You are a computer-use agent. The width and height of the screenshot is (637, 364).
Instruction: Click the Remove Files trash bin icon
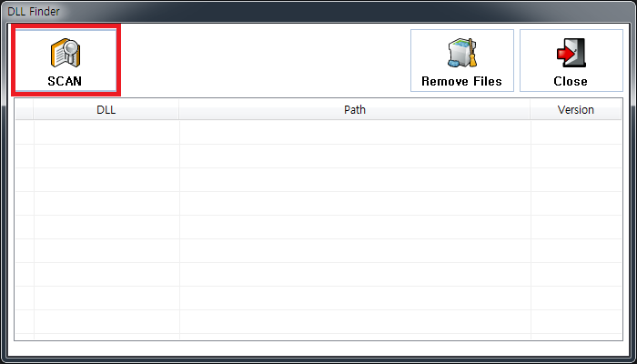[x=461, y=54]
